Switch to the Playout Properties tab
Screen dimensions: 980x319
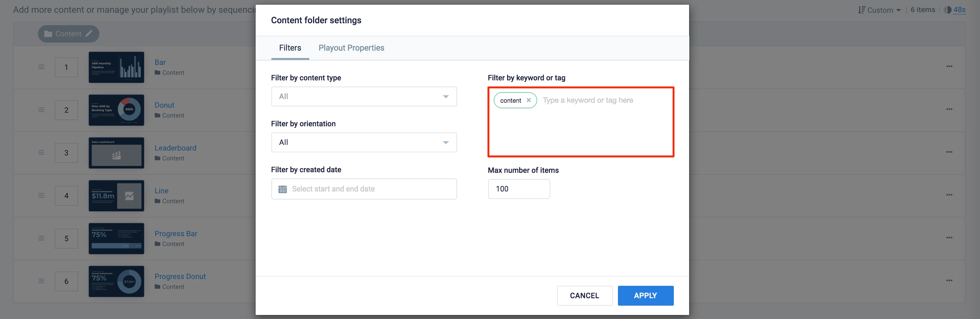[x=351, y=48]
